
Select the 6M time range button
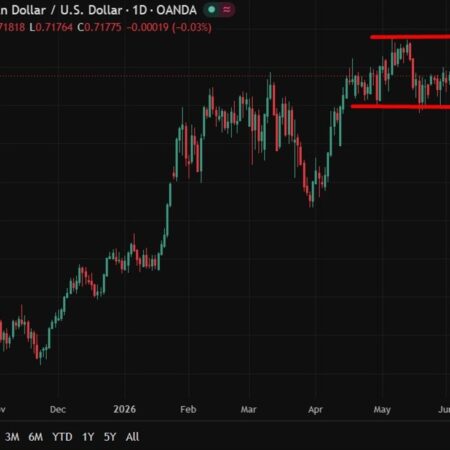36,437
